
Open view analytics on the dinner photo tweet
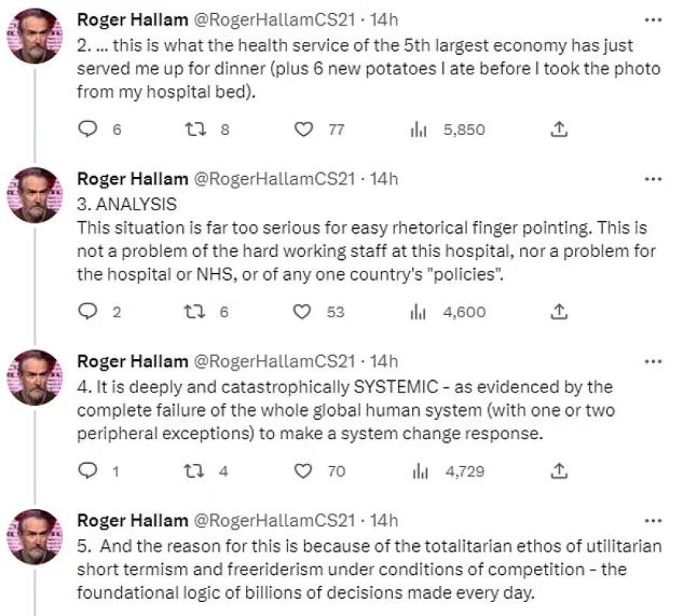pyautogui.click(x=419, y=130)
